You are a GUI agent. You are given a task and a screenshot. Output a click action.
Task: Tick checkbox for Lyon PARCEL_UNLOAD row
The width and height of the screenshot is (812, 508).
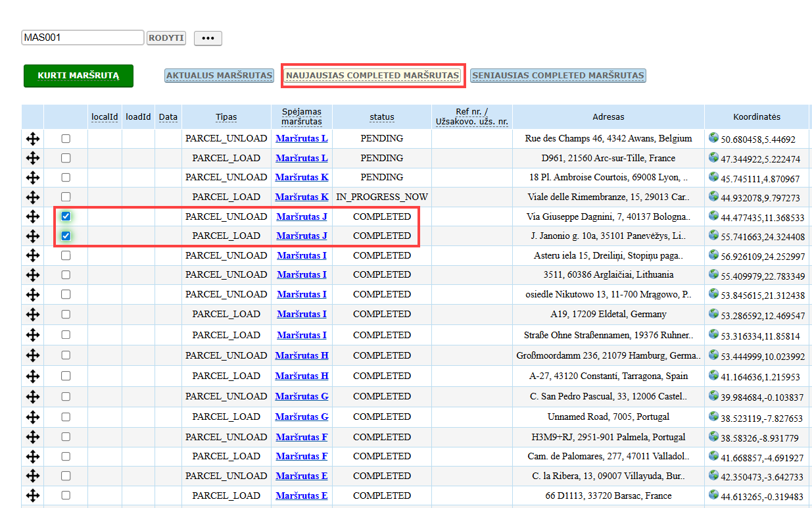pyautogui.click(x=66, y=177)
